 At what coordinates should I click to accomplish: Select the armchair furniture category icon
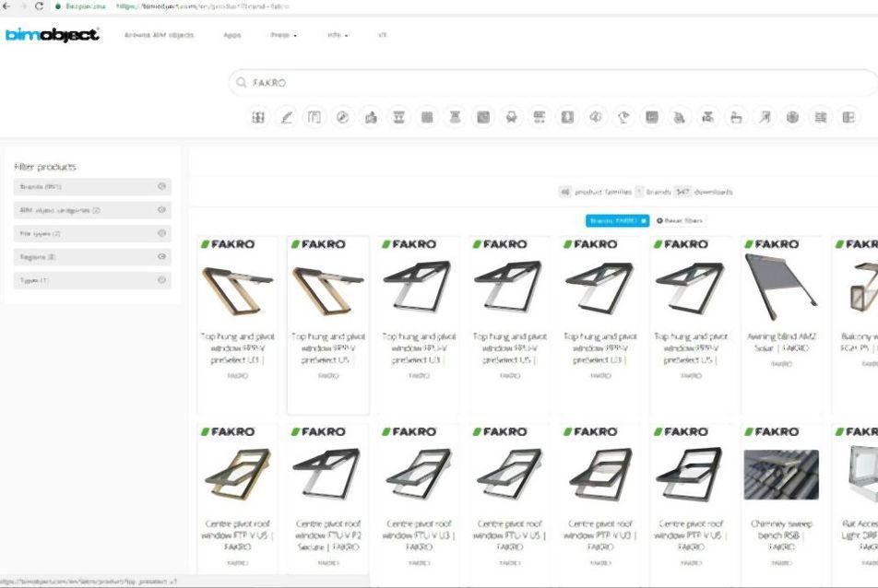pyautogui.click(x=511, y=117)
